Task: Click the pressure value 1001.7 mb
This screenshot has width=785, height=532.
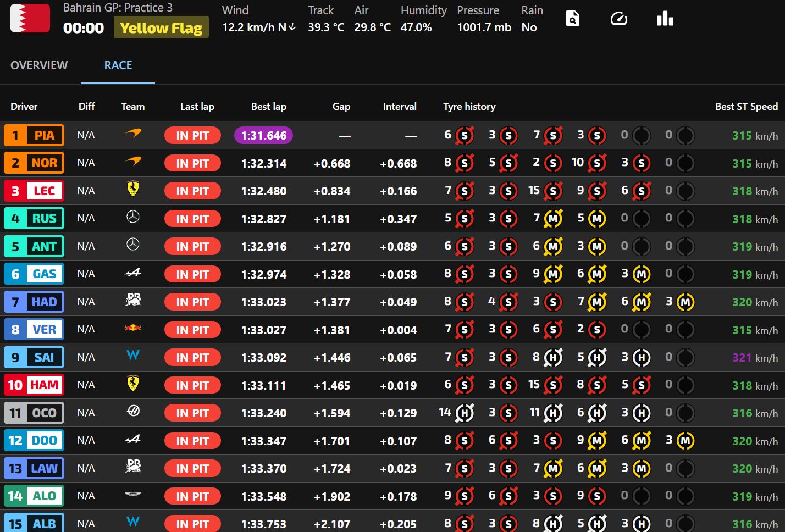Action: [484, 27]
